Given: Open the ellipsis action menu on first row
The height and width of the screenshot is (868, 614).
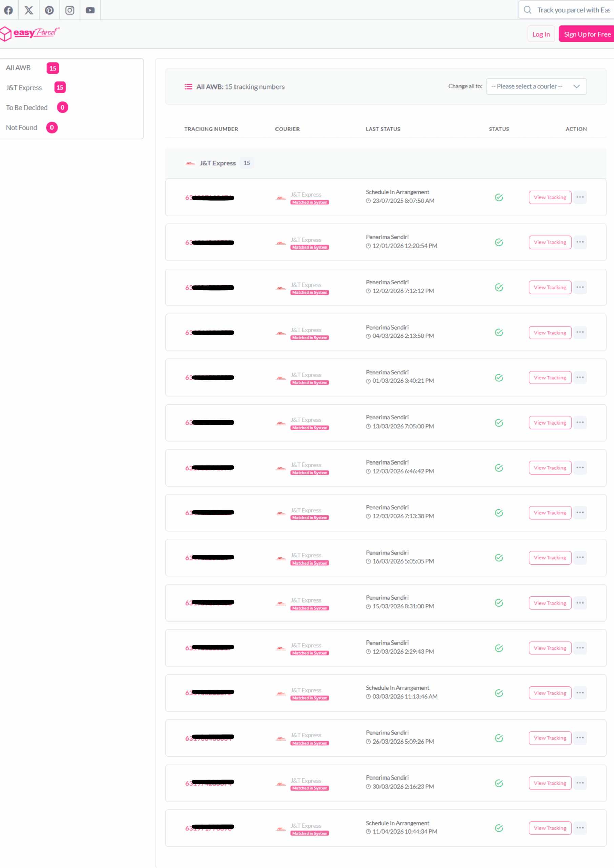Looking at the screenshot, I should pyautogui.click(x=580, y=197).
